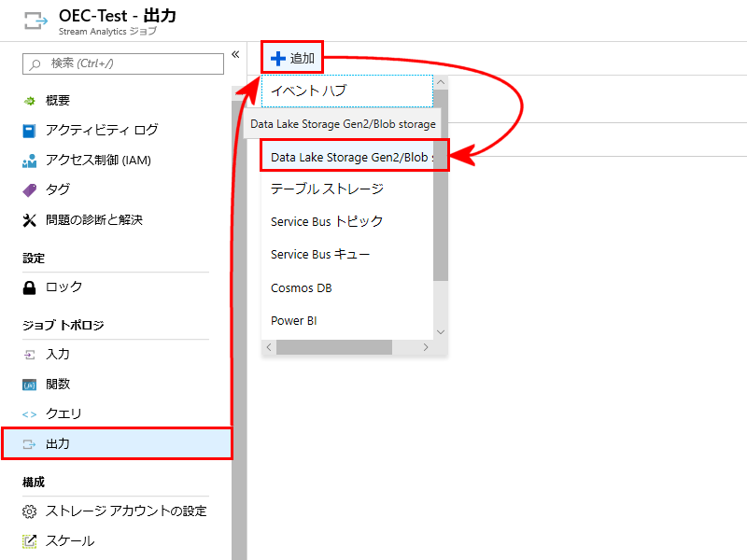Click dropdown horizontal scrollbar thumb
747x560 pixels.
tap(334, 347)
